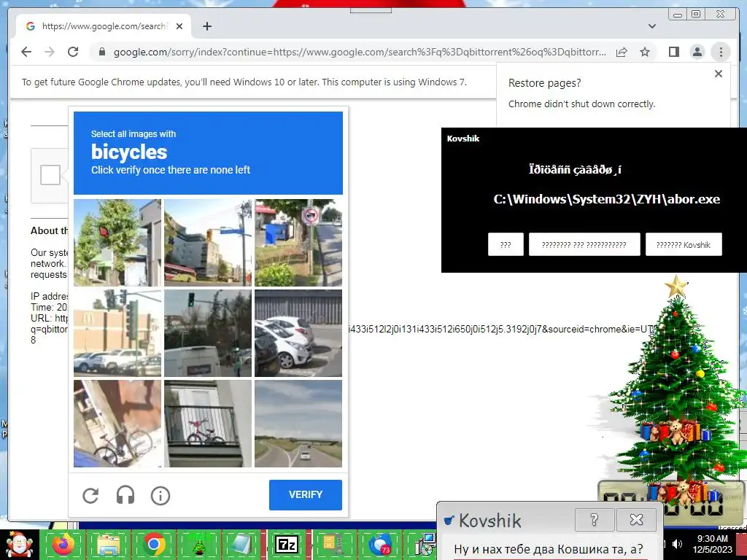Screen dimensions: 747x560
Task: Click the blue VERIFY button
Action: 306,495
